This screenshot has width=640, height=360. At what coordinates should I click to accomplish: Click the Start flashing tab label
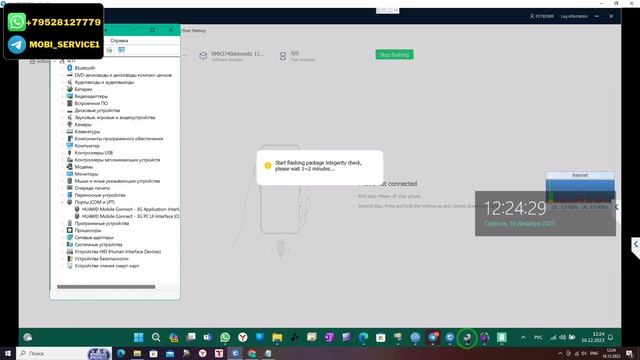pos(194,31)
